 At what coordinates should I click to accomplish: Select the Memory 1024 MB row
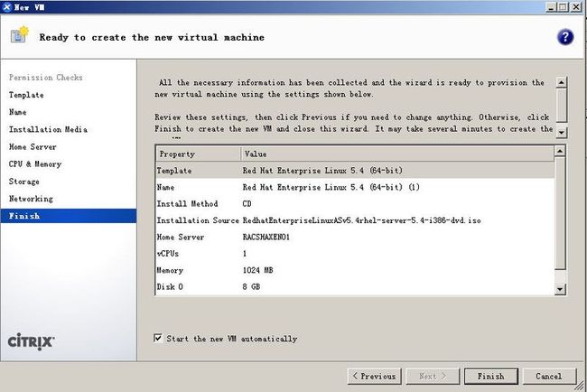(x=355, y=270)
